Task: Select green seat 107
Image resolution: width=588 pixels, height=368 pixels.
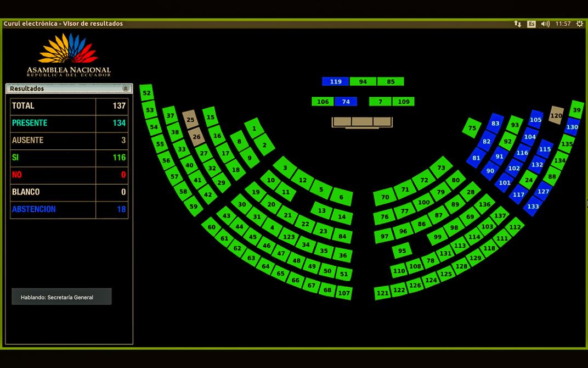Action: (x=344, y=293)
